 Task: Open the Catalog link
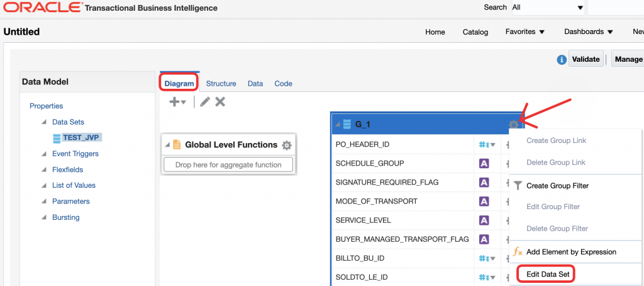[475, 32]
